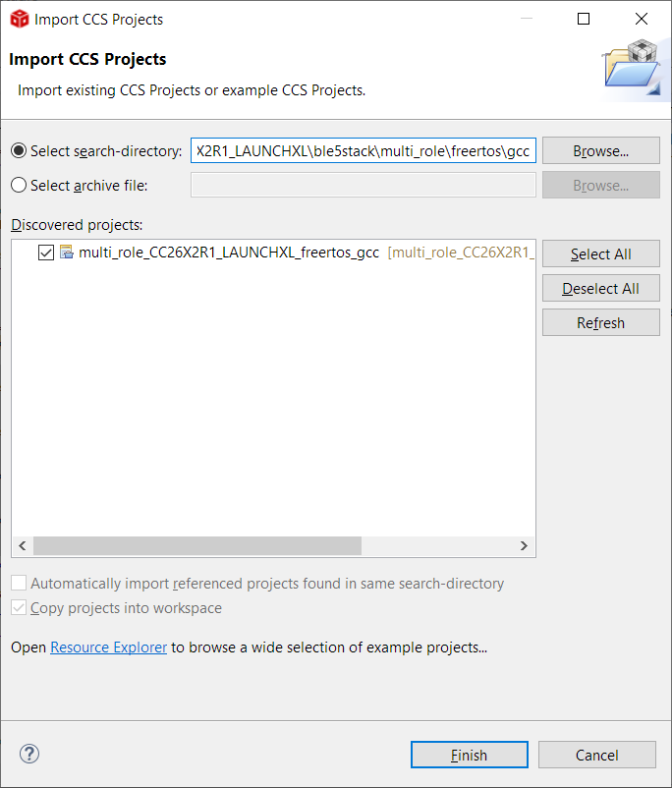Click the horizontal scrollbar below project list
672x788 pixels.
point(196,545)
